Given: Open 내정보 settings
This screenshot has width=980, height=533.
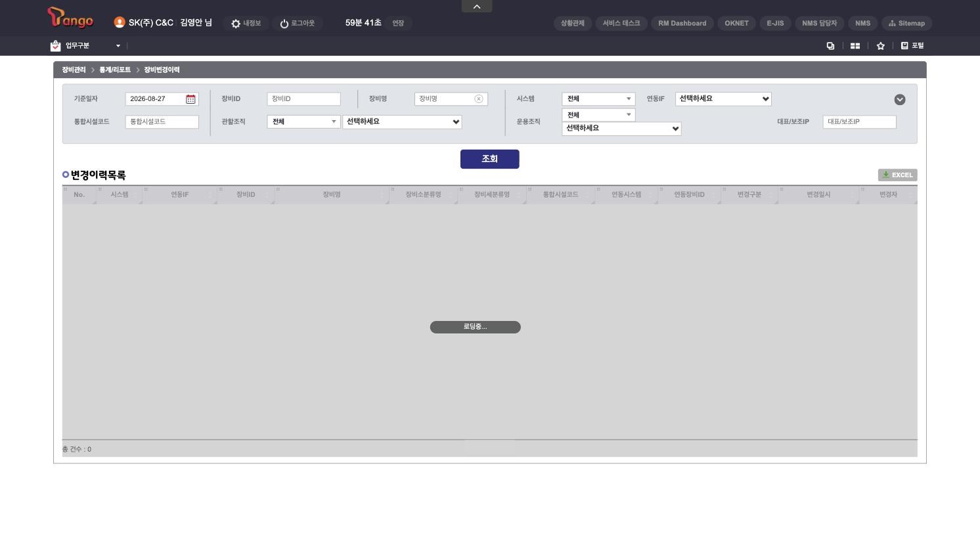Looking at the screenshot, I should coord(246,24).
